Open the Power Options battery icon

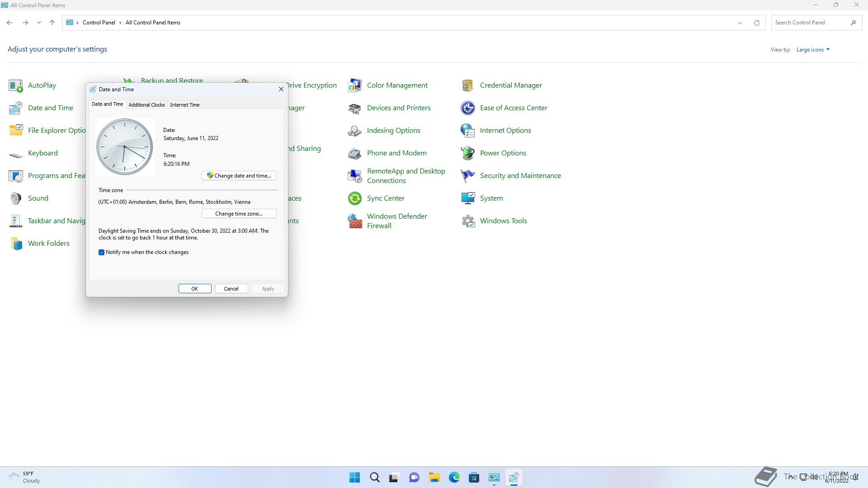(x=468, y=153)
